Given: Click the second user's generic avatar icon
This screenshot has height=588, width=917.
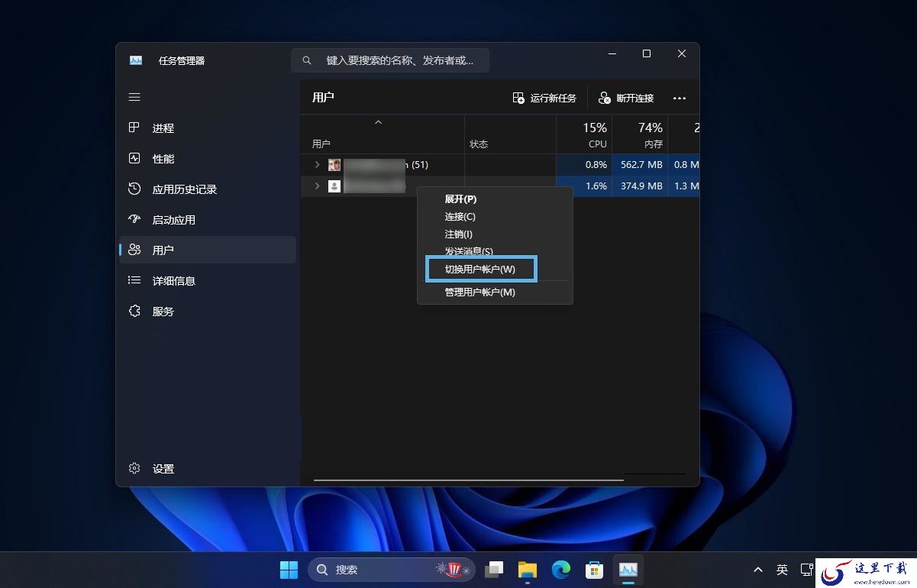Looking at the screenshot, I should 334,186.
